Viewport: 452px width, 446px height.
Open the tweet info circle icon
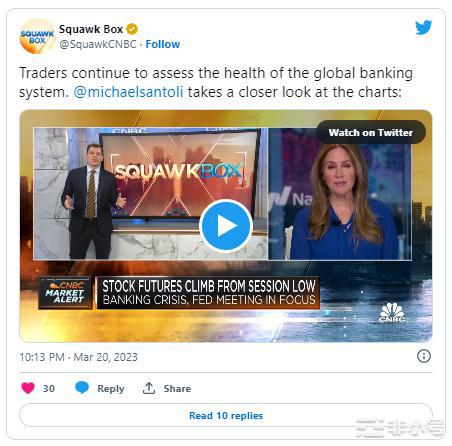(x=424, y=356)
